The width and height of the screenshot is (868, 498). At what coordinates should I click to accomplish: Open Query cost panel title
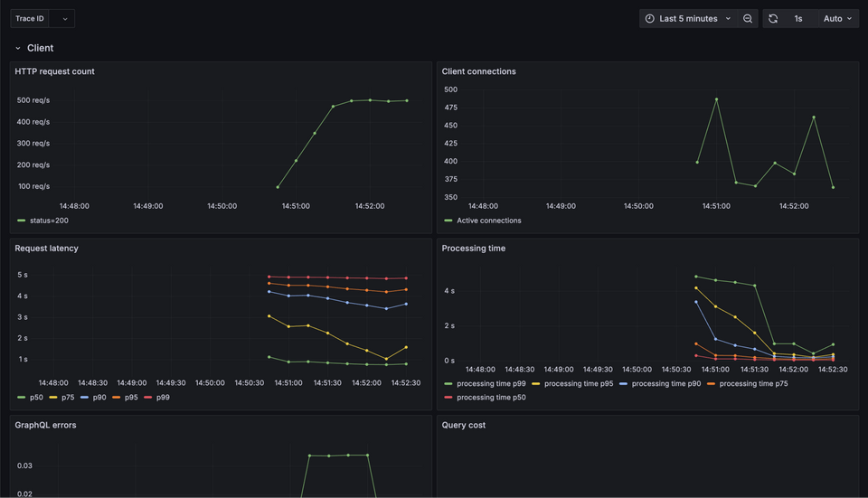click(x=463, y=425)
